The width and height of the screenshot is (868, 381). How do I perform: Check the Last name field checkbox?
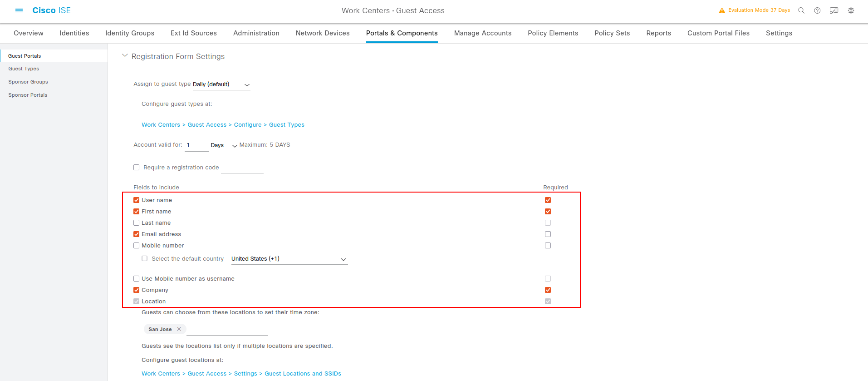click(137, 223)
